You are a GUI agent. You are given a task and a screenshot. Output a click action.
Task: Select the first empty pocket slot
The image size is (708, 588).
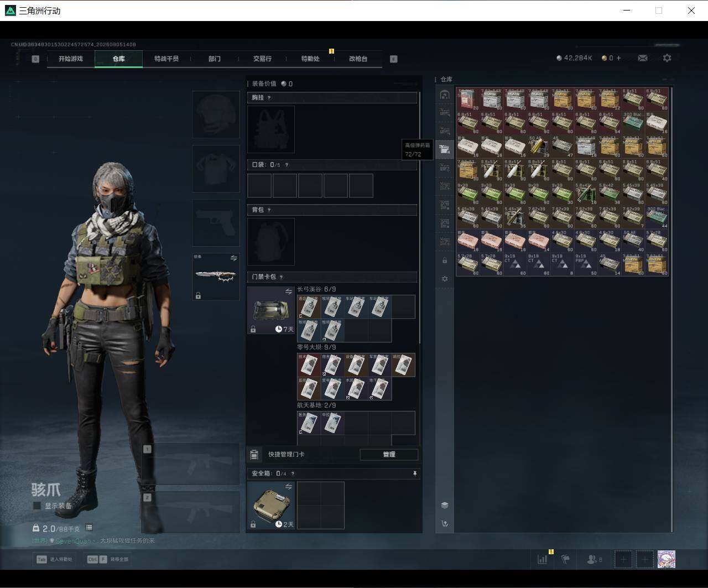click(x=259, y=185)
